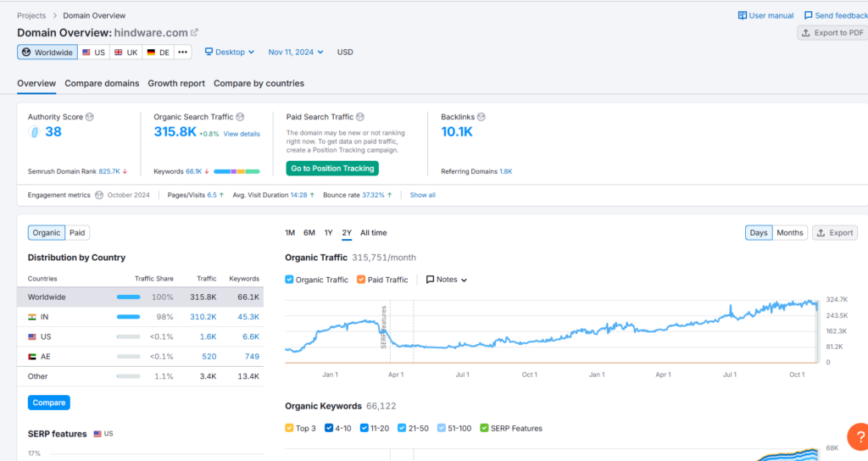868x461 pixels.
Task: Click Semrush Domain Rank 825.7K
Action: click(109, 171)
